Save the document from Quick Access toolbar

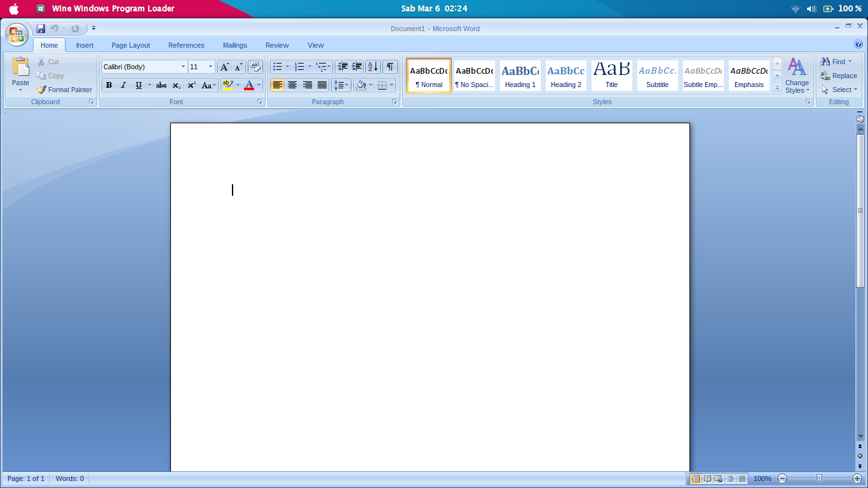point(41,29)
